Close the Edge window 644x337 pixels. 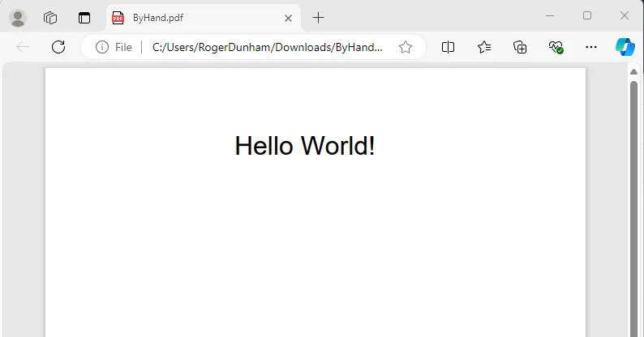(625, 15)
